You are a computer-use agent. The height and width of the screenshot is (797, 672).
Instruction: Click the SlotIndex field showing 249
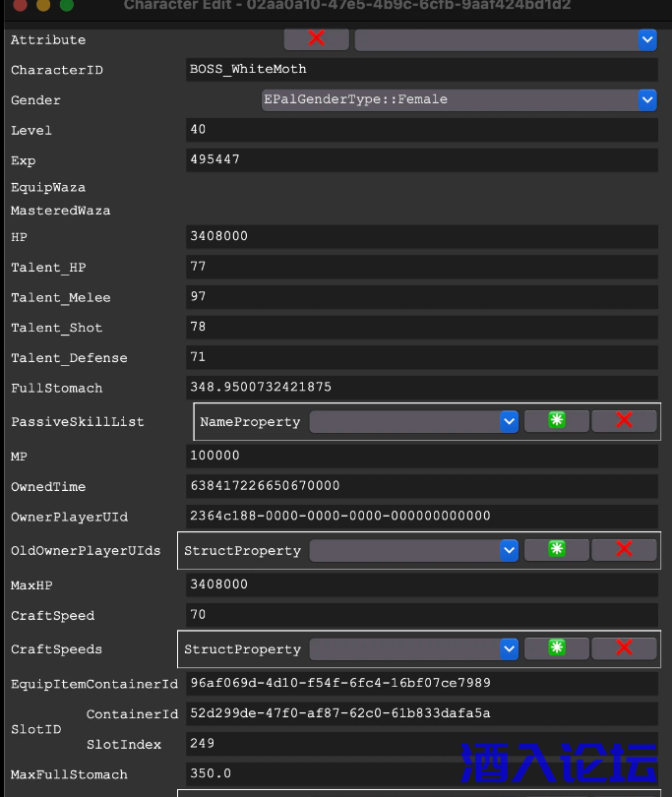pos(421,744)
